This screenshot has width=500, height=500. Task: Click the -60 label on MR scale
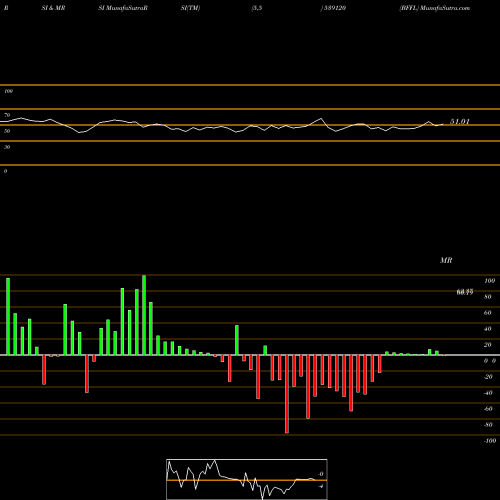pos(488,409)
